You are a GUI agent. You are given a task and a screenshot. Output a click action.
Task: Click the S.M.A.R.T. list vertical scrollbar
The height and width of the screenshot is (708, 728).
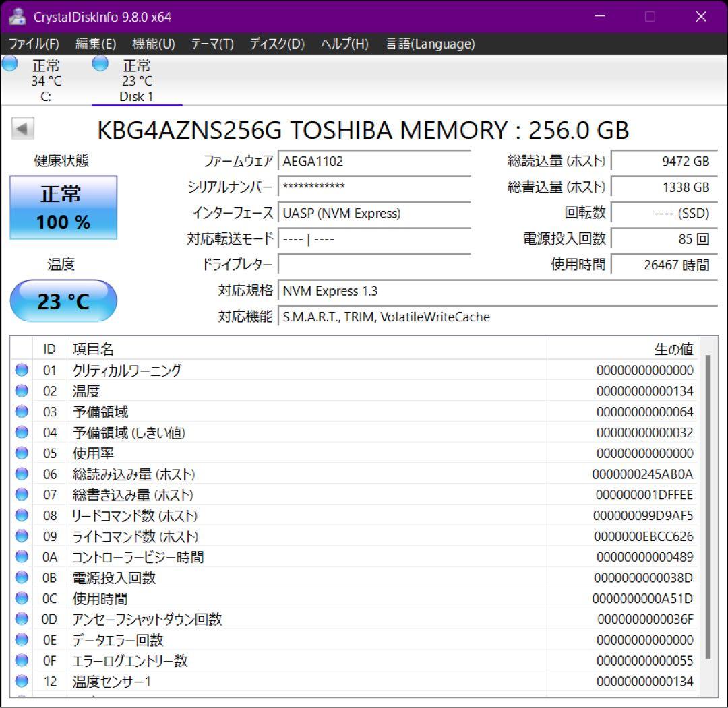coord(708,507)
